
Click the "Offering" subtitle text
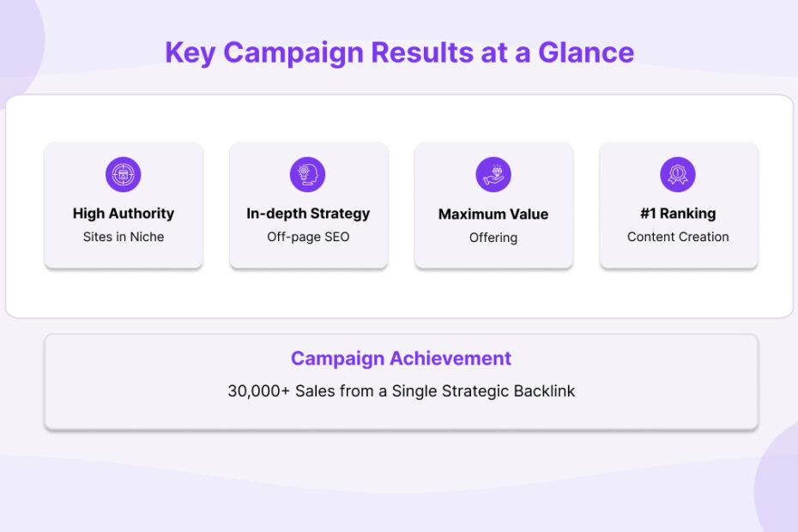(x=493, y=238)
